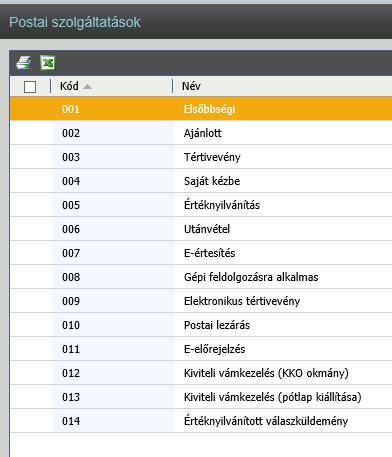The image size is (392, 457).
Task: Select the Tértivevény entry
Action: [212, 157]
